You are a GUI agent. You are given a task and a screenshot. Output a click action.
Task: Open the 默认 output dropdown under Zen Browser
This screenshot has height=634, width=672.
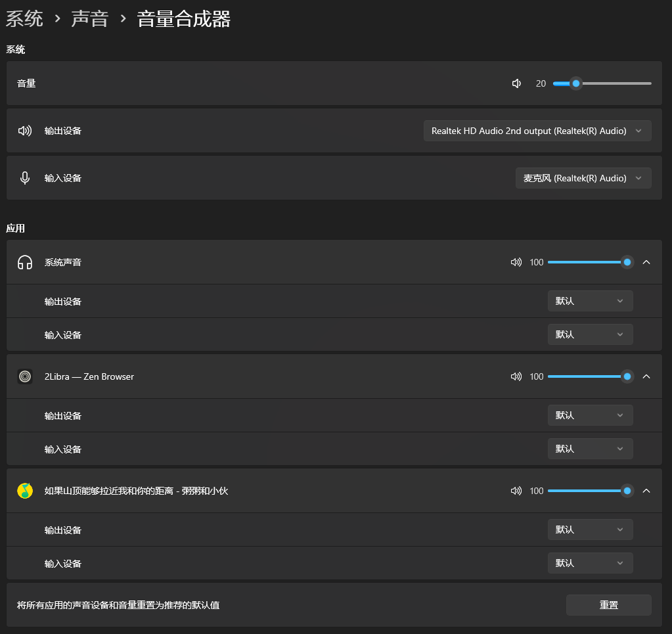(589, 415)
